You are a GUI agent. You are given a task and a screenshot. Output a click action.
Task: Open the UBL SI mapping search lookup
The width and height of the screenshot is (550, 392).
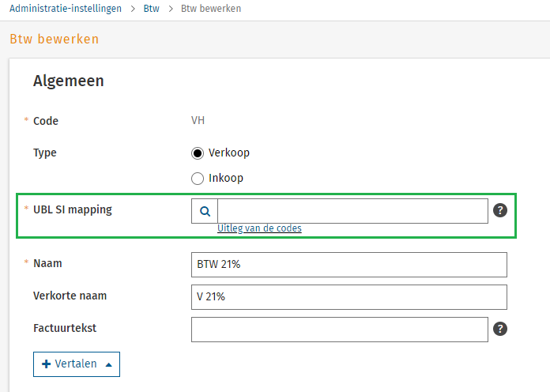pos(205,211)
